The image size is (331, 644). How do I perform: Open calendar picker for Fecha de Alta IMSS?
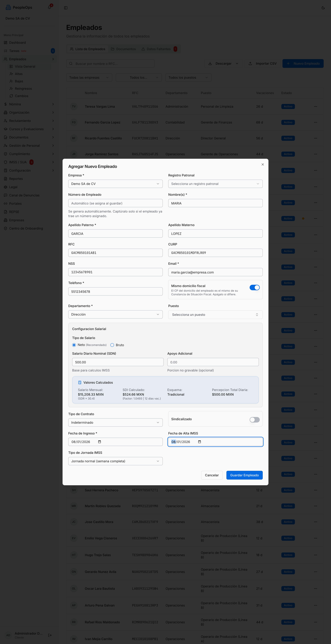coord(199,442)
